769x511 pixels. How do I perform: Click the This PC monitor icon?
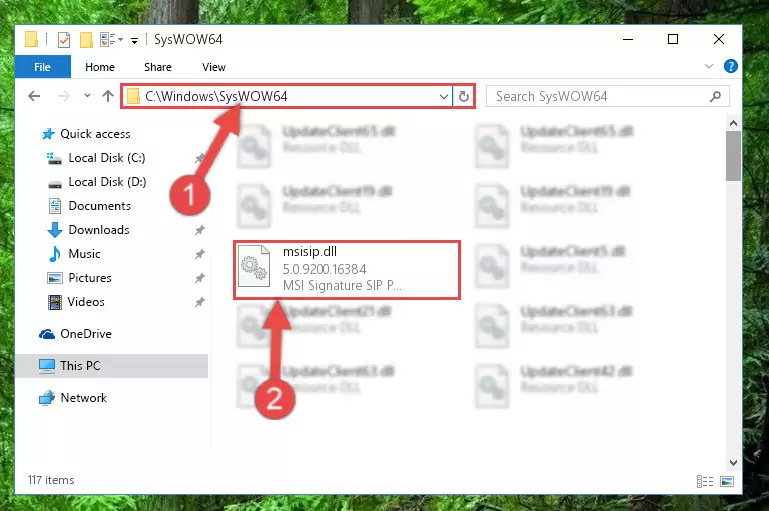(47, 366)
